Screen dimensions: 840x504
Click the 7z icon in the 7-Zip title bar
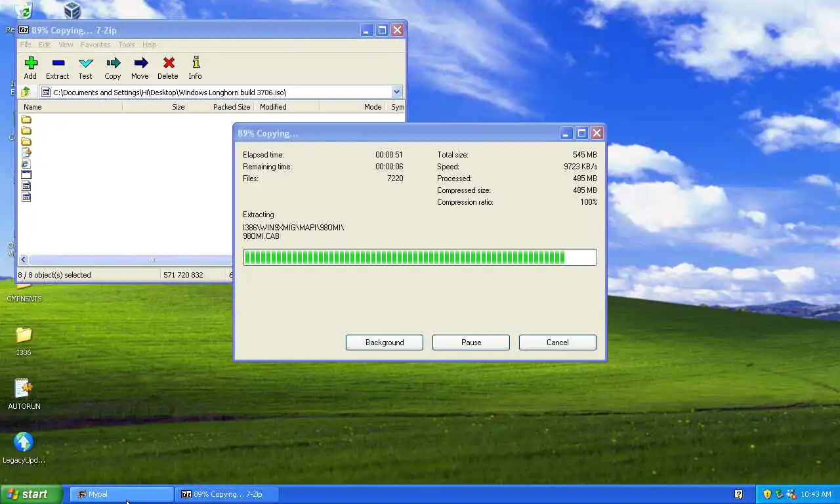[24, 30]
